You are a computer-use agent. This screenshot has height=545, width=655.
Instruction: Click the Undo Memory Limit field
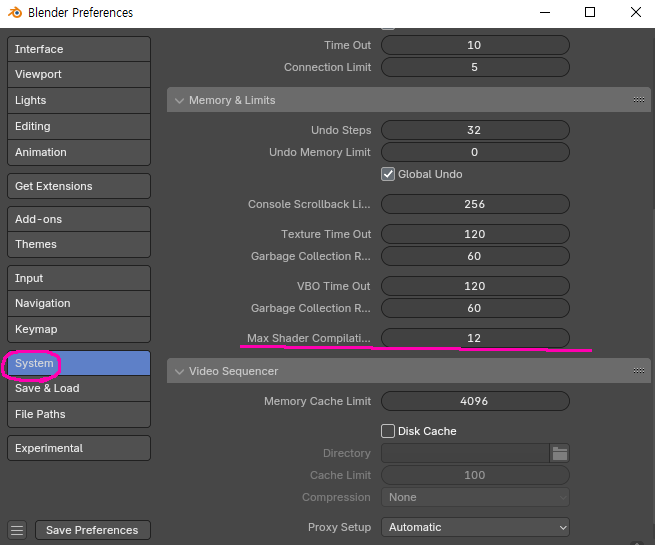coord(475,152)
